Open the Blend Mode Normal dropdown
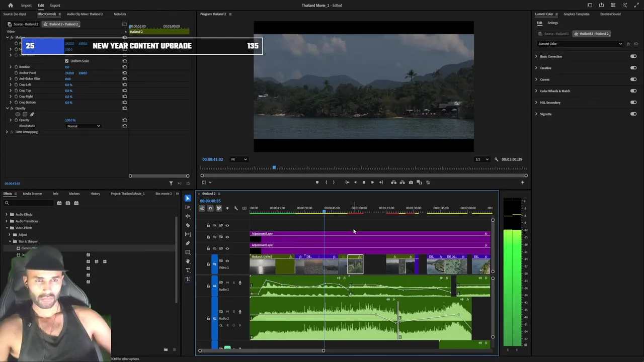Image resolution: width=644 pixels, height=362 pixels. click(x=84, y=126)
